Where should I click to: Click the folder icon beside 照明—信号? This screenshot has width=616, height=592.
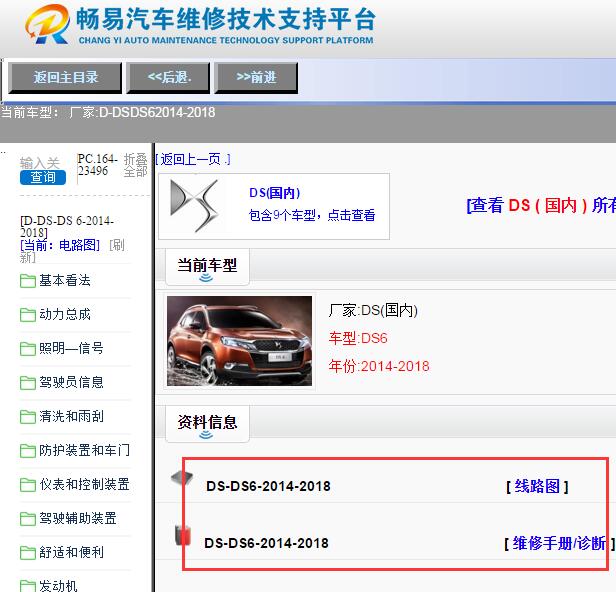pyautogui.click(x=28, y=349)
